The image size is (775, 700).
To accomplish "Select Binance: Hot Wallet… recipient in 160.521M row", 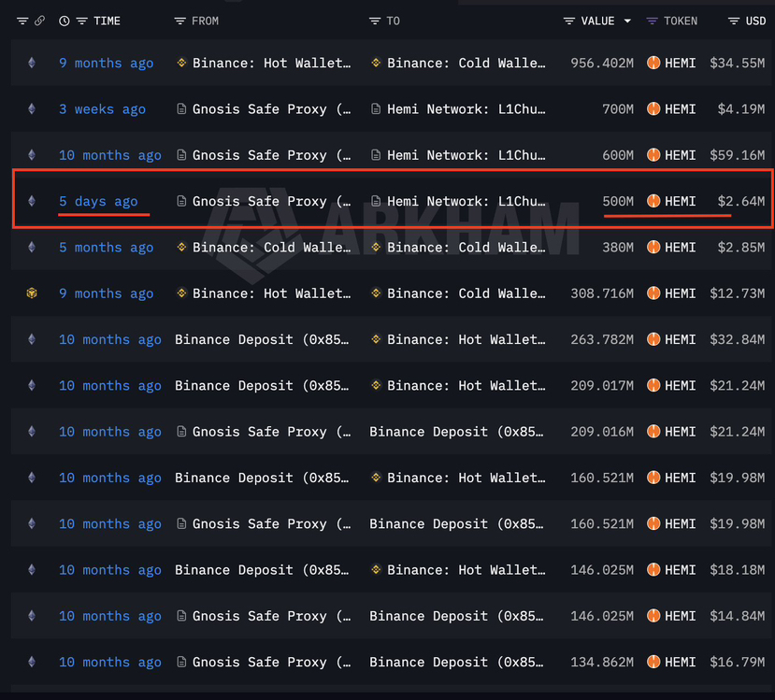I will (466, 478).
